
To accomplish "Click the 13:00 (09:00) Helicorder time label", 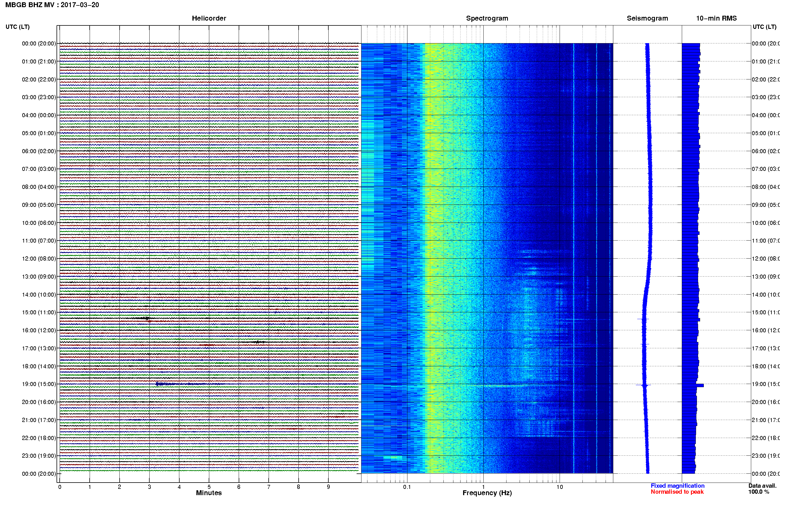I will pos(39,277).
